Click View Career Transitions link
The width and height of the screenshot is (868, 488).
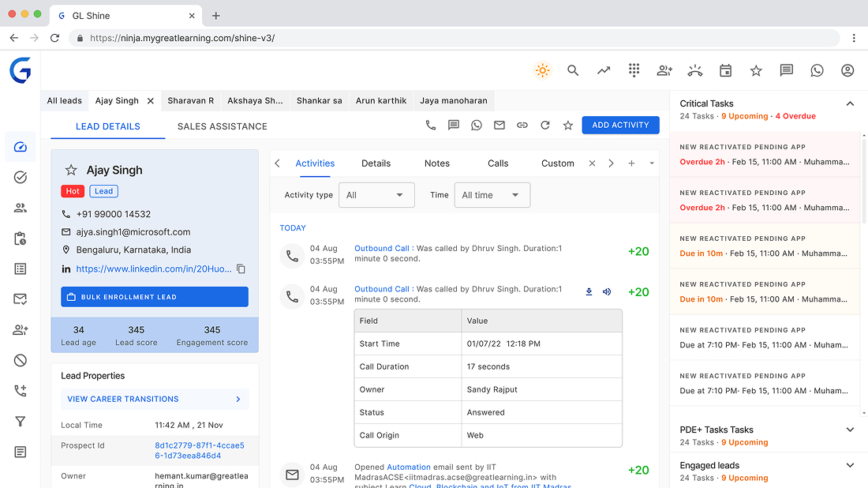coord(155,399)
